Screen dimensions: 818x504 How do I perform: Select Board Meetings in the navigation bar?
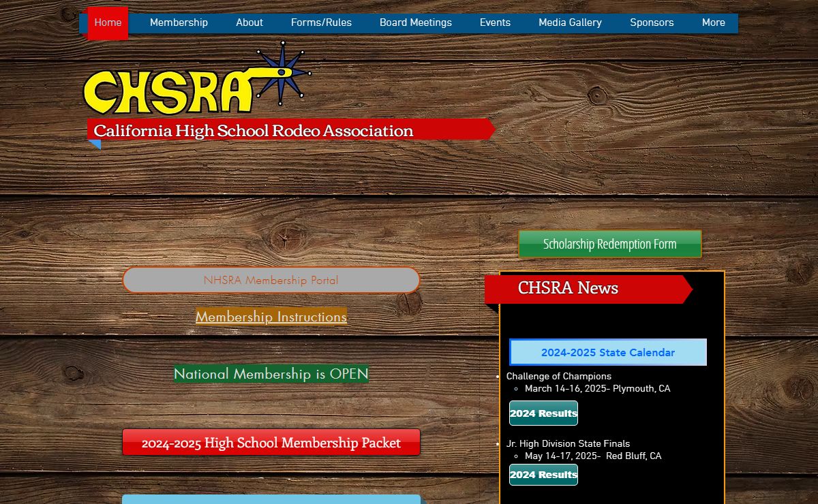point(416,23)
